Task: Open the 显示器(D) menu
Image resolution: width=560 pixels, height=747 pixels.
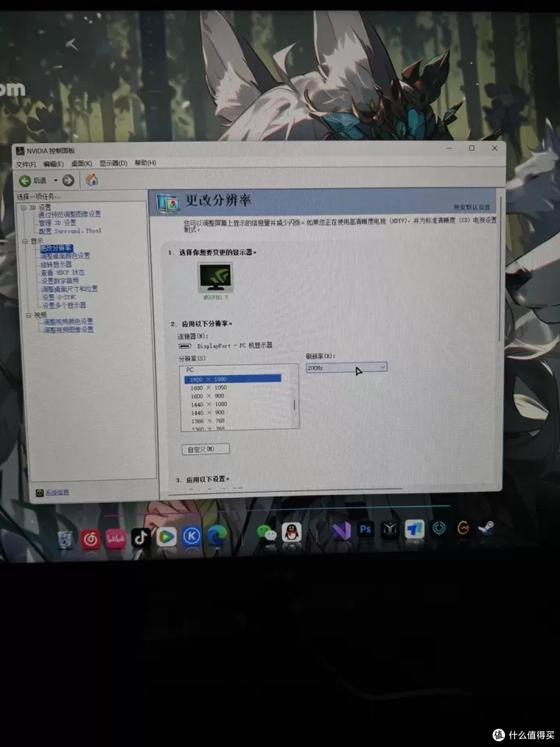Action: [114, 163]
